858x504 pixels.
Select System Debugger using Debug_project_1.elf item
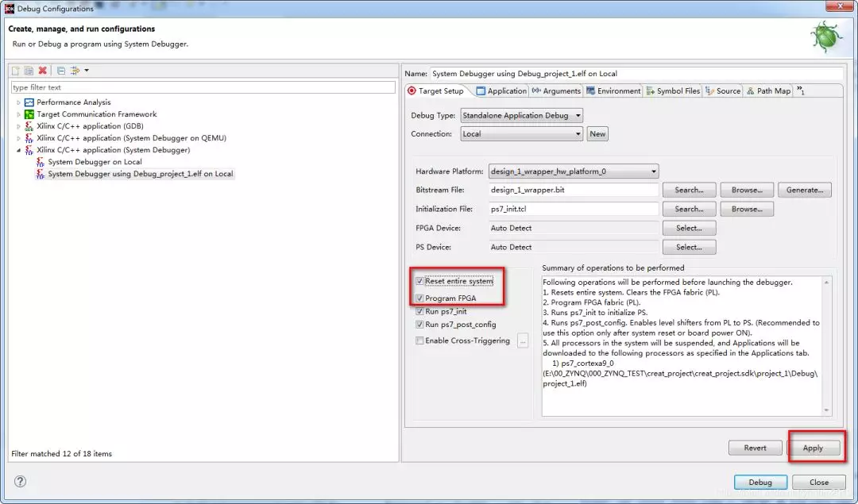pyautogui.click(x=140, y=174)
